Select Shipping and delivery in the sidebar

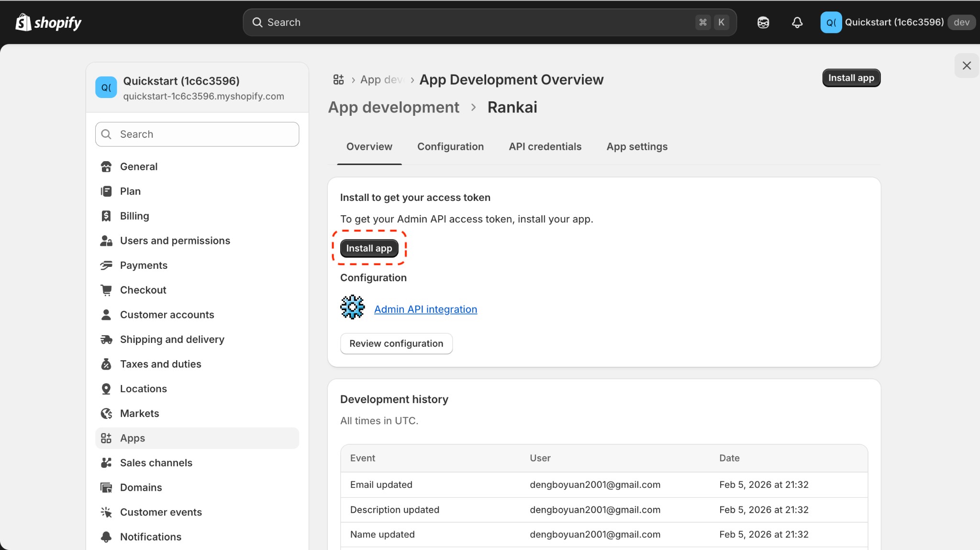point(172,339)
